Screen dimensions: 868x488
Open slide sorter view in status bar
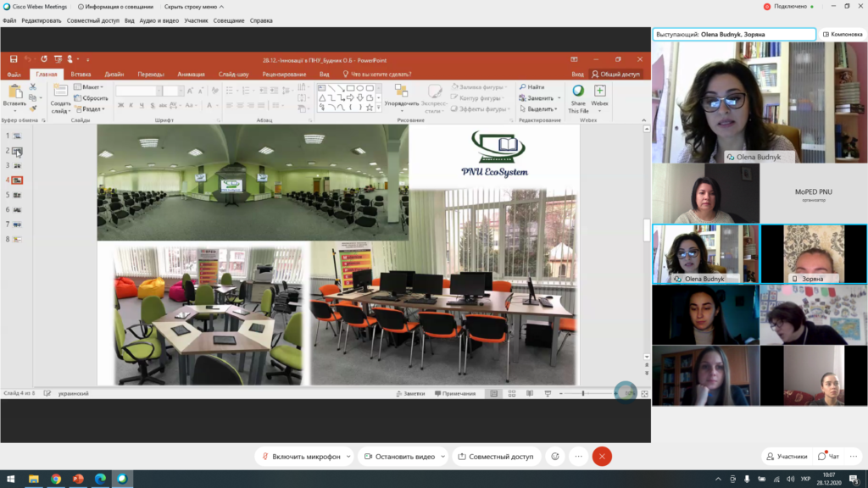point(514,394)
